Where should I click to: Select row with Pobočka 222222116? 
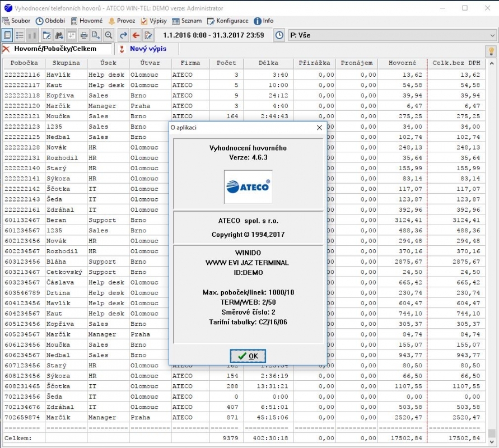tap(244, 75)
